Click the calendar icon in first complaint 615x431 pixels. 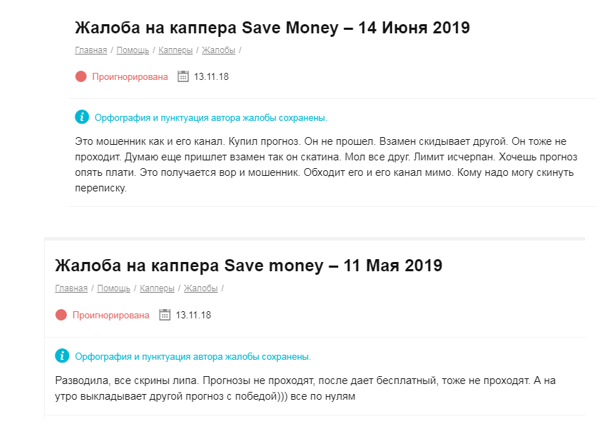point(183,76)
